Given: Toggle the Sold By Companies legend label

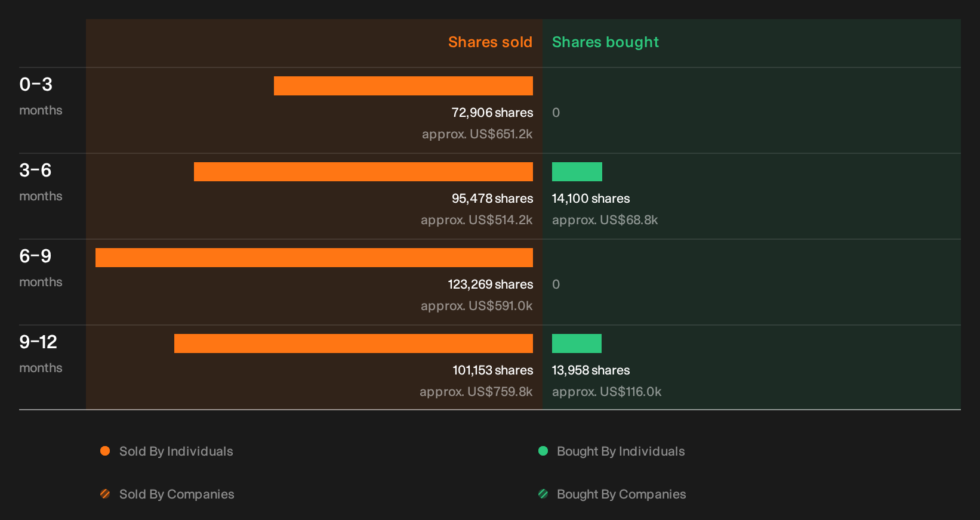Looking at the screenshot, I should coord(177,494).
